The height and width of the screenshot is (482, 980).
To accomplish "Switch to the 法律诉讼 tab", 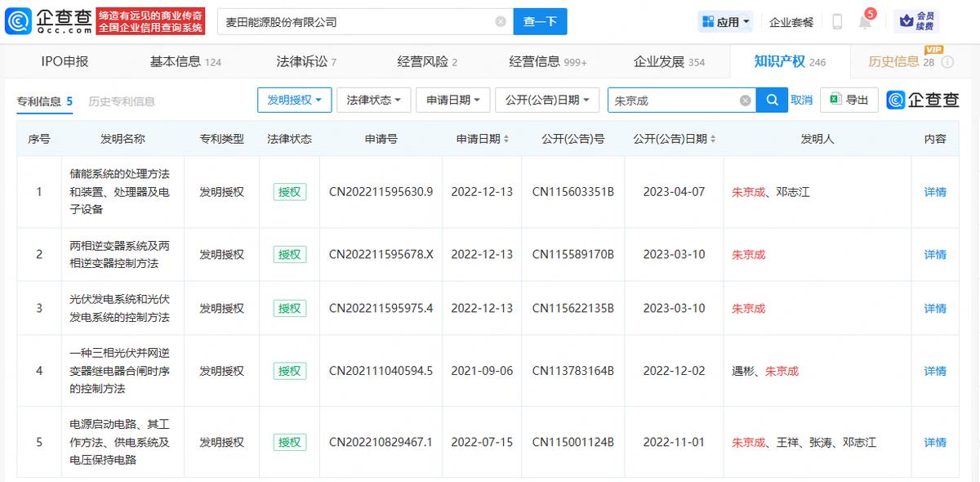I will [x=306, y=61].
